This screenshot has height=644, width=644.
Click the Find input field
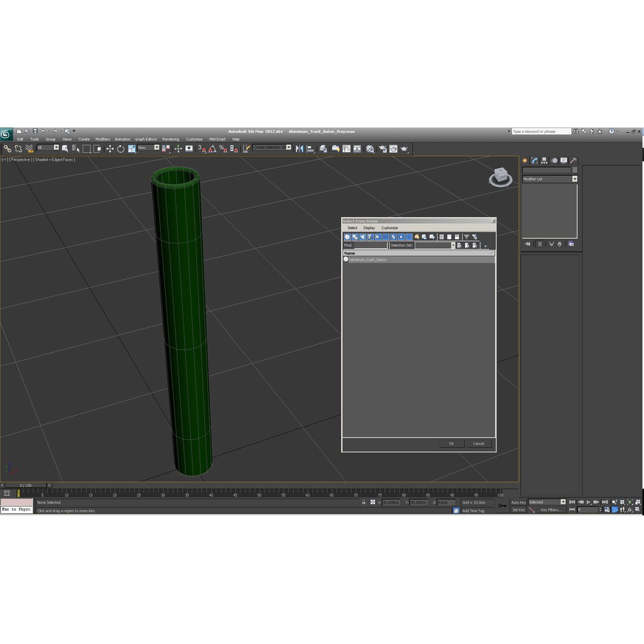click(370, 245)
